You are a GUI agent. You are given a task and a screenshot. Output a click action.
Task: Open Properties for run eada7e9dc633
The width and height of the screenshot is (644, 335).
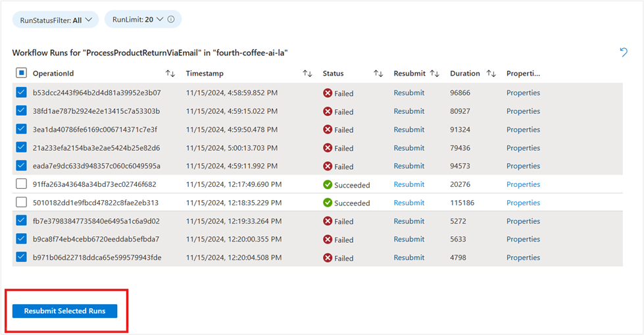pyautogui.click(x=523, y=166)
